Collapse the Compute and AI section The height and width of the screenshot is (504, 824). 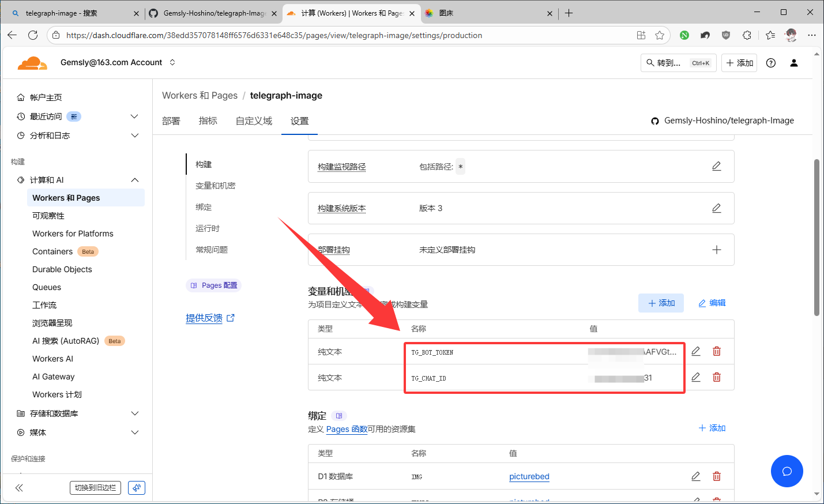(134, 180)
